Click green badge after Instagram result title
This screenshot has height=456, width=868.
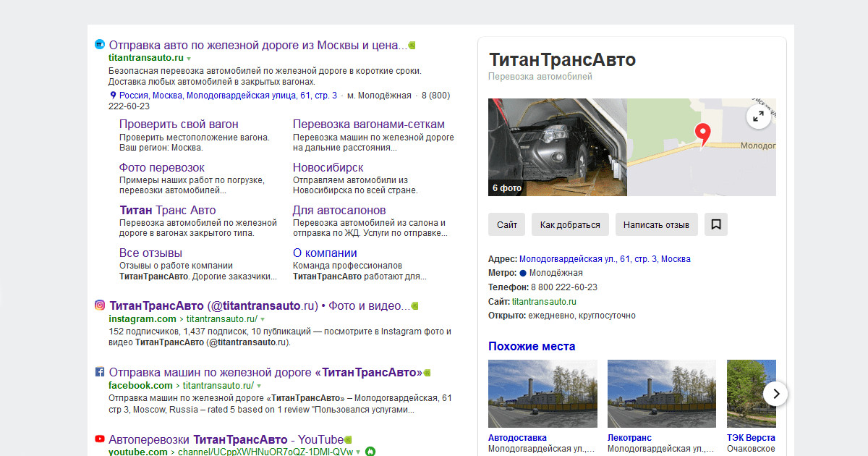414,305
